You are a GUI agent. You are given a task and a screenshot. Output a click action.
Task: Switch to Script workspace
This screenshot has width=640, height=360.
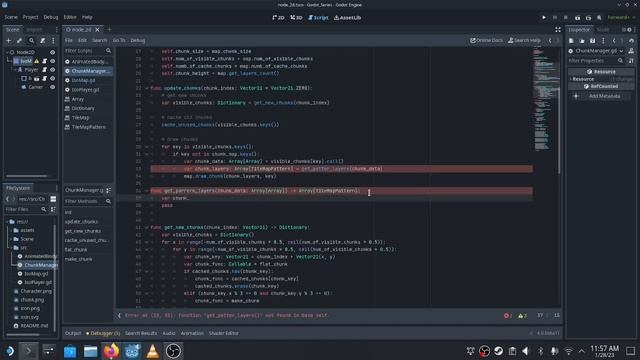click(x=318, y=18)
